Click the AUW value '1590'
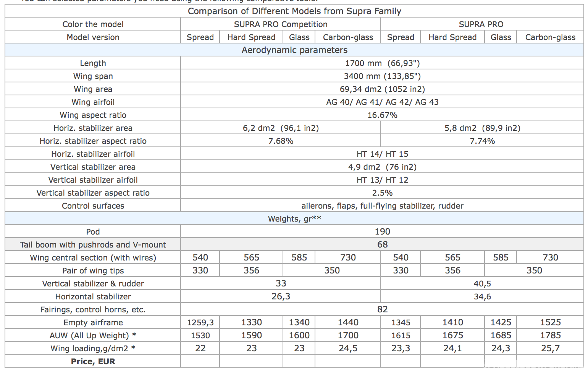This screenshot has width=588, height=373. point(251,335)
